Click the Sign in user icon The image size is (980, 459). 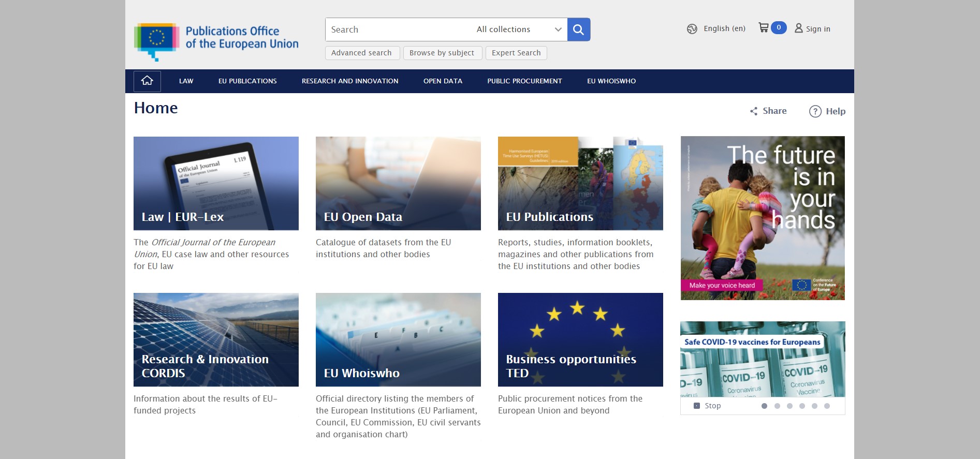[798, 28]
